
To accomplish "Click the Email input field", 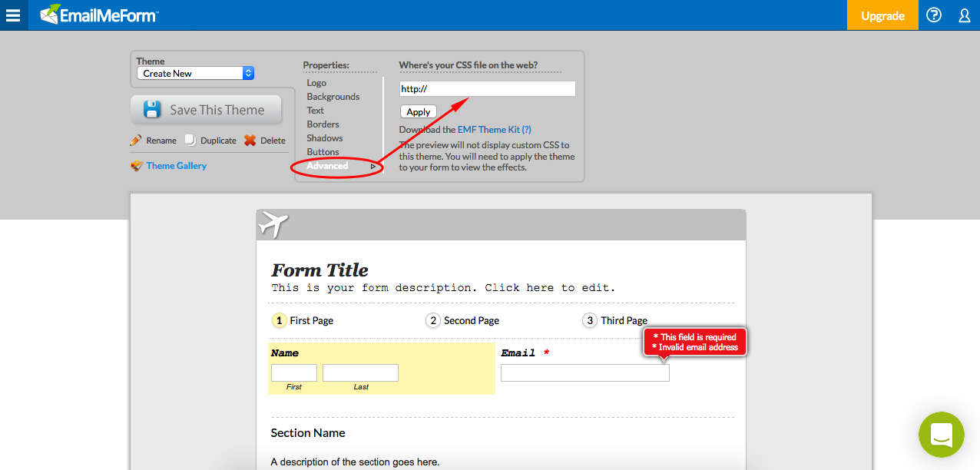I will point(585,373).
